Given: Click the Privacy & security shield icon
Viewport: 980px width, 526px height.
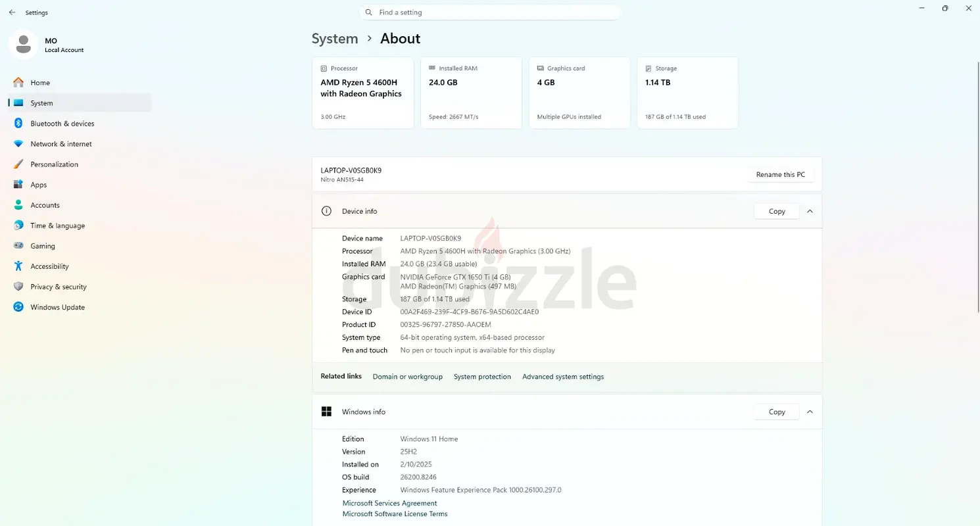Looking at the screenshot, I should (x=18, y=287).
